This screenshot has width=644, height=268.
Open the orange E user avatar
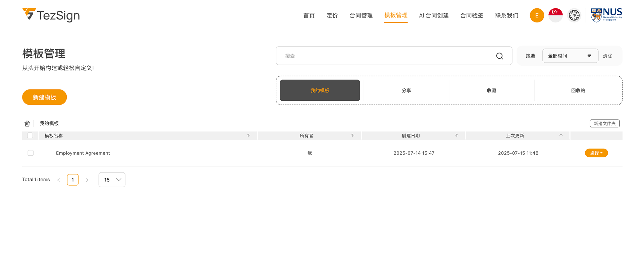click(537, 15)
